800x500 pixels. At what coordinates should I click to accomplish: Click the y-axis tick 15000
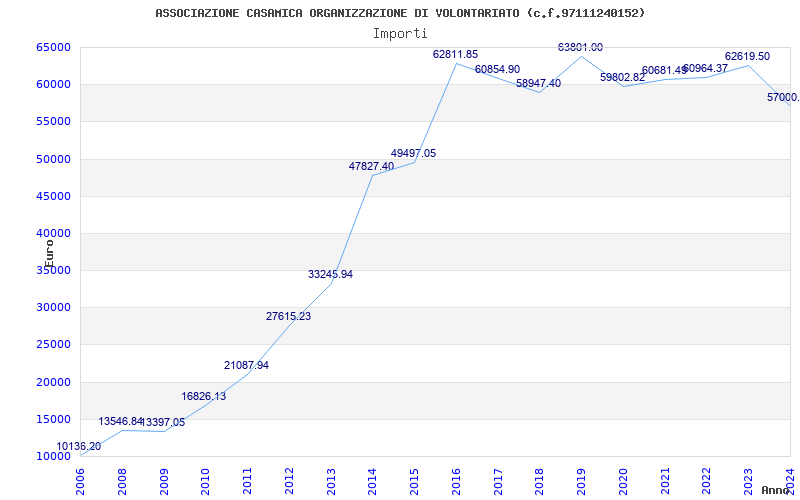53,419
